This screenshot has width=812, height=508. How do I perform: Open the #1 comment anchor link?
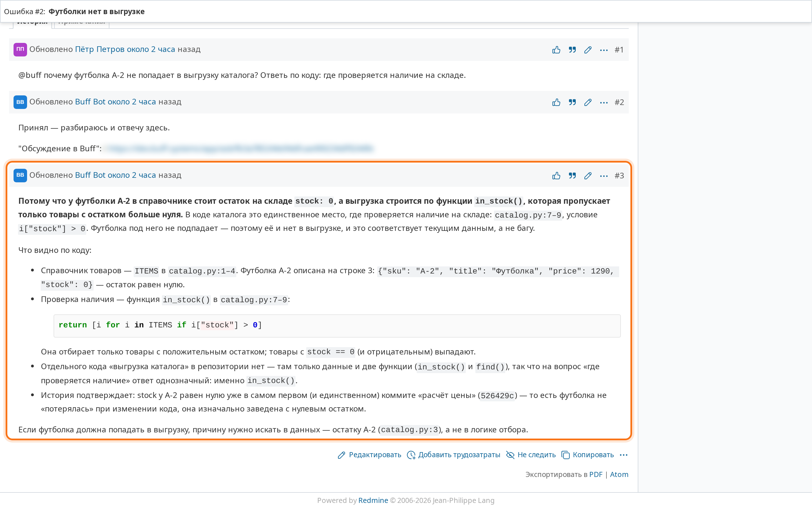619,50
